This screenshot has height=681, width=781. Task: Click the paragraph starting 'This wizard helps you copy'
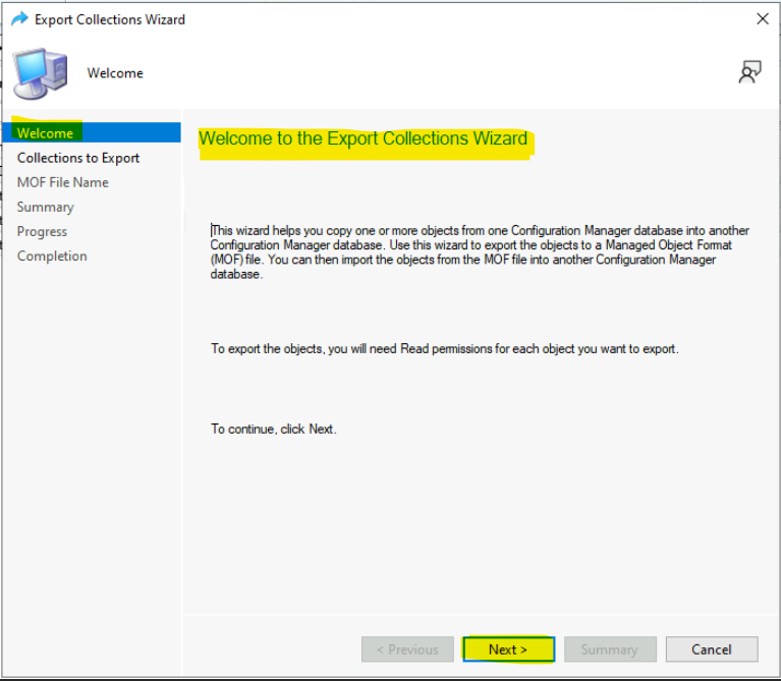point(480,252)
